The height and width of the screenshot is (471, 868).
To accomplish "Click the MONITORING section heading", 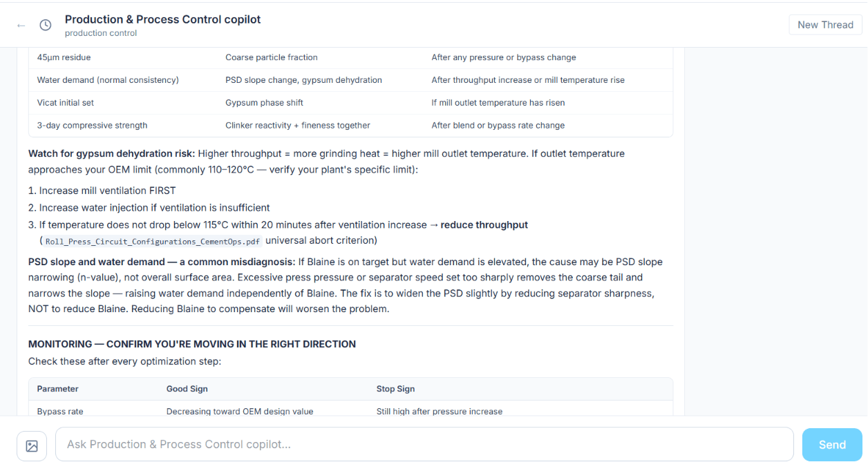I will click(x=192, y=344).
